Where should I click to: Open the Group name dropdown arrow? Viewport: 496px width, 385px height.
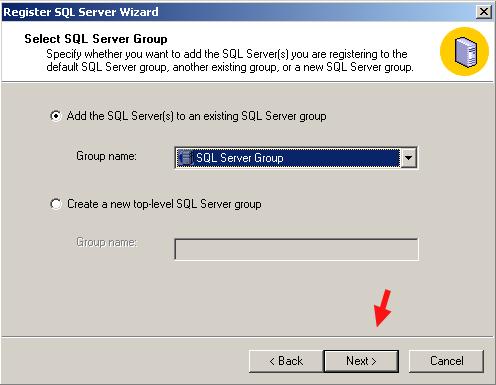click(409, 158)
